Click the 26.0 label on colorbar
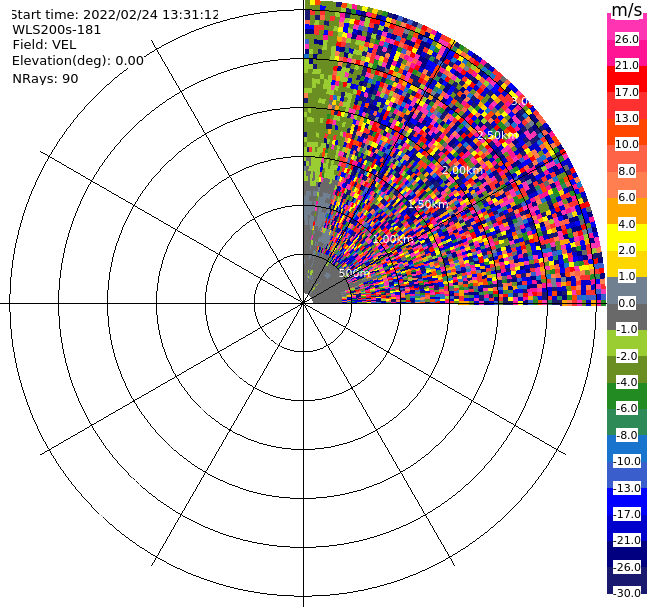 pos(627,39)
